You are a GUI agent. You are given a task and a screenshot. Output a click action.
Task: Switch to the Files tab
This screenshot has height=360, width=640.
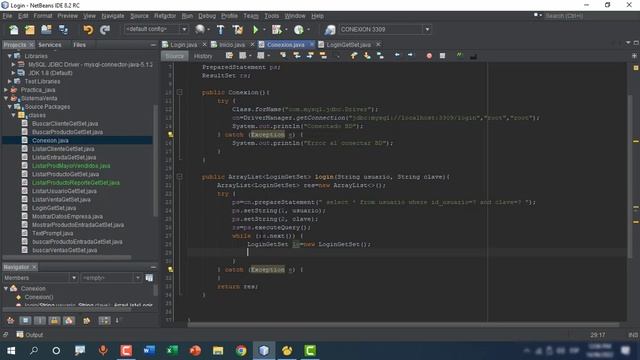tap(79, 45)
